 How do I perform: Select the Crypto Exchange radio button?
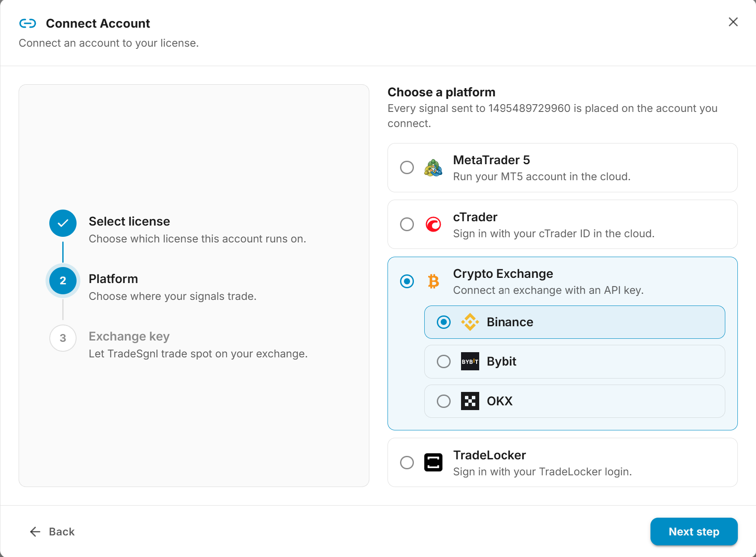(407, 281)
